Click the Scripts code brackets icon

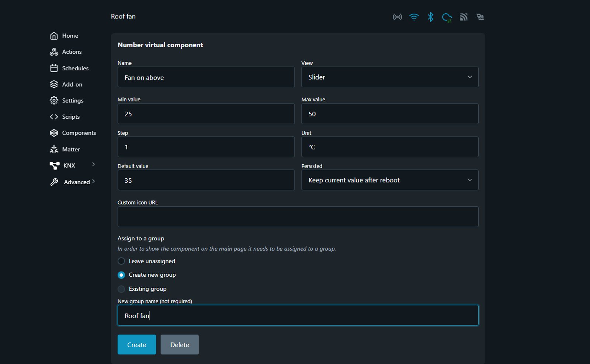(x=54, y=117)
